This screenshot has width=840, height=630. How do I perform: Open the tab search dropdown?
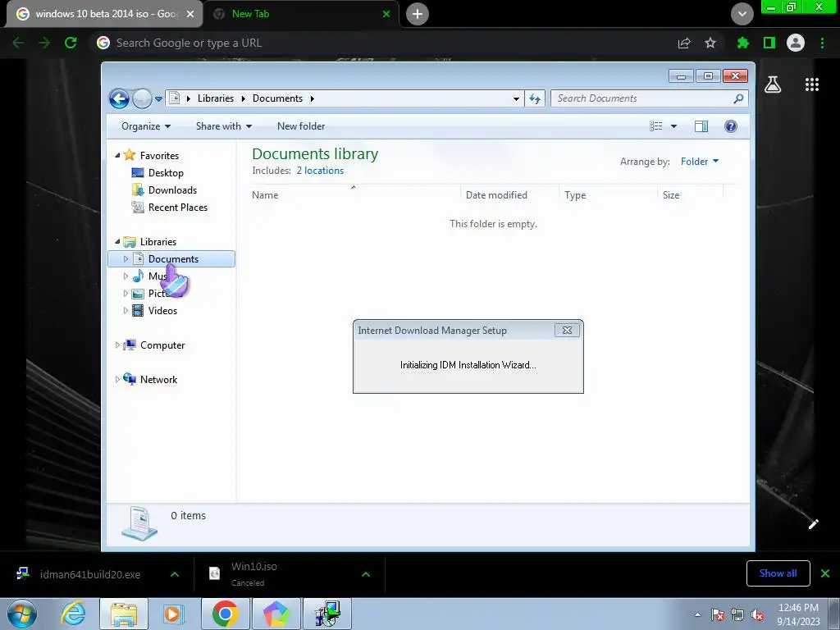coord(742,14)
